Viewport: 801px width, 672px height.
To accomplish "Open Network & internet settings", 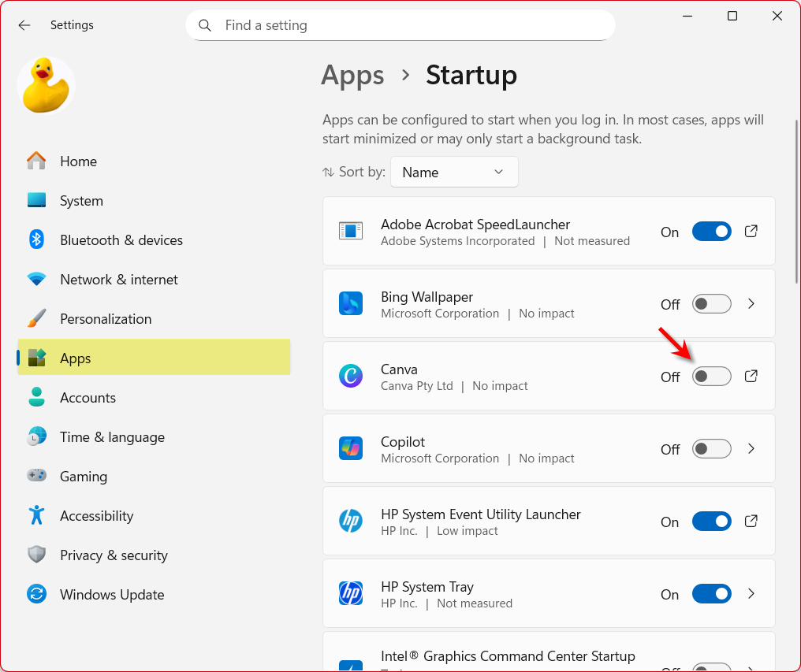I will pos(154,280).
